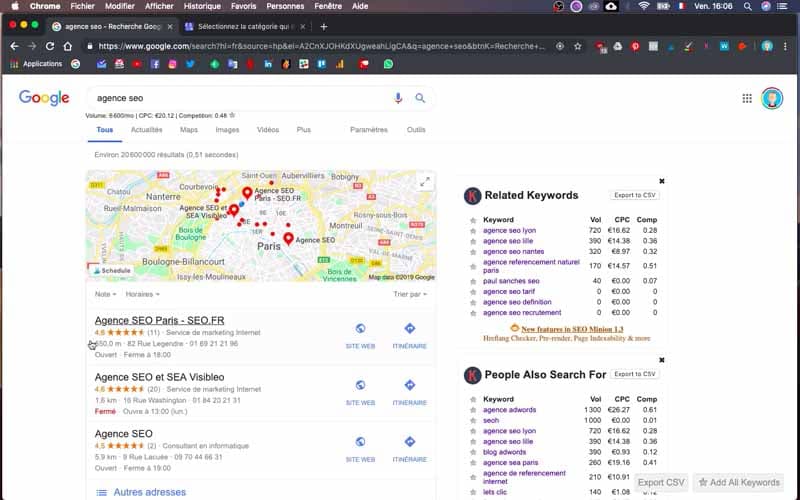Star the keyword agence seo nantes
Image resolution: width=800 pixels, height=500 pixels.
pos(473,252)
